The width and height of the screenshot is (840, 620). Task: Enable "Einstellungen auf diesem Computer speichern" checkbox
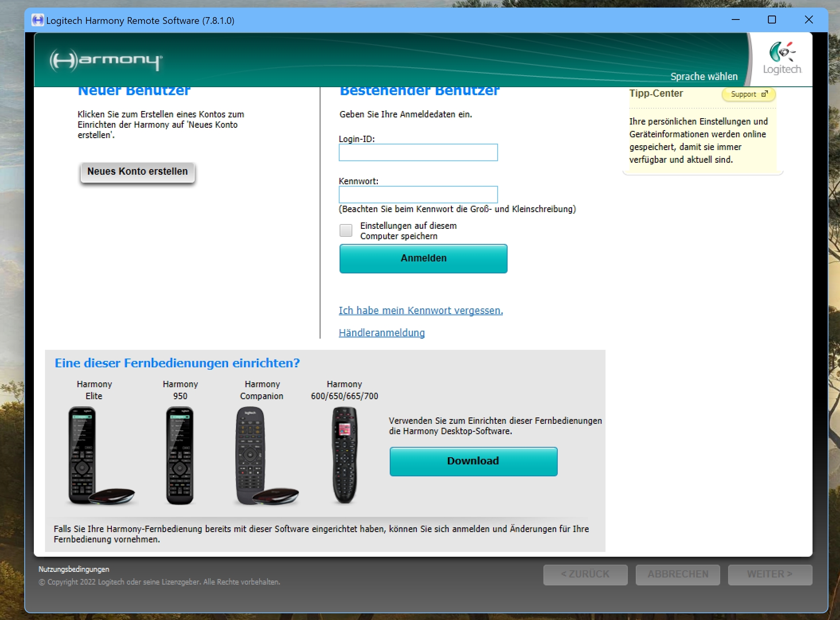tap(346, 230)
